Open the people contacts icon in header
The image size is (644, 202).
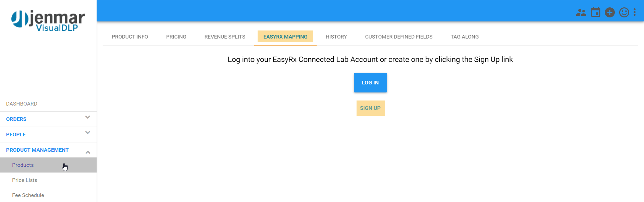point(581,13)
